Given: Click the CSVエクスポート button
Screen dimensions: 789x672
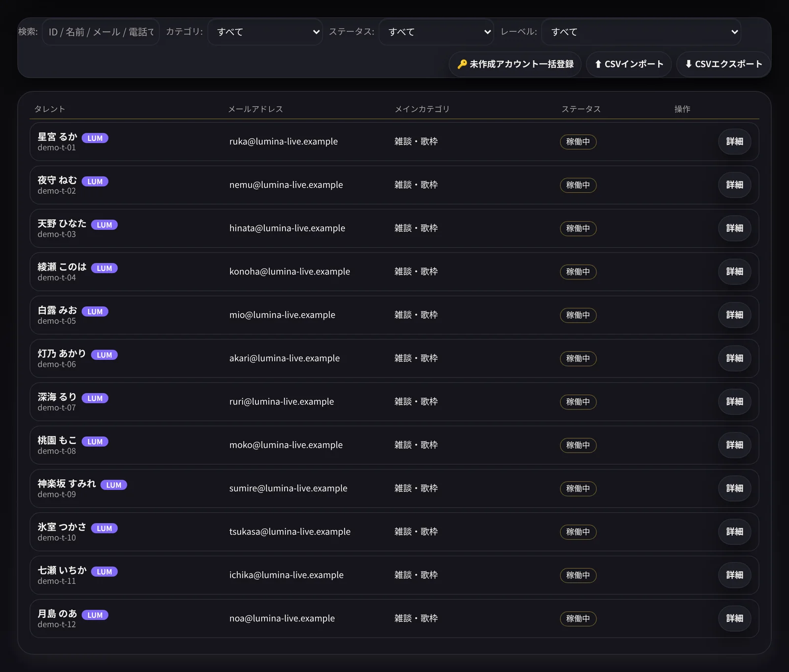Looking at the screenshot, I should coord(723,64).
